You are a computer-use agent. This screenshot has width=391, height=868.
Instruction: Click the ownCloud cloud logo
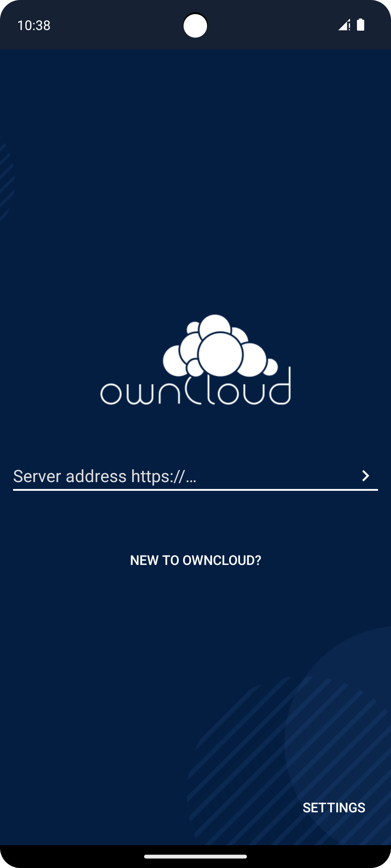coord(220,346)
